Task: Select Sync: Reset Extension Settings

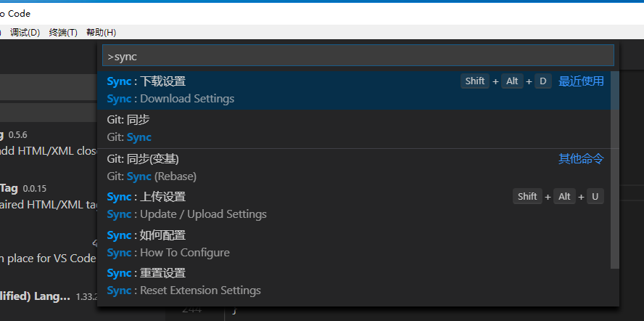Action: point(354,282)
